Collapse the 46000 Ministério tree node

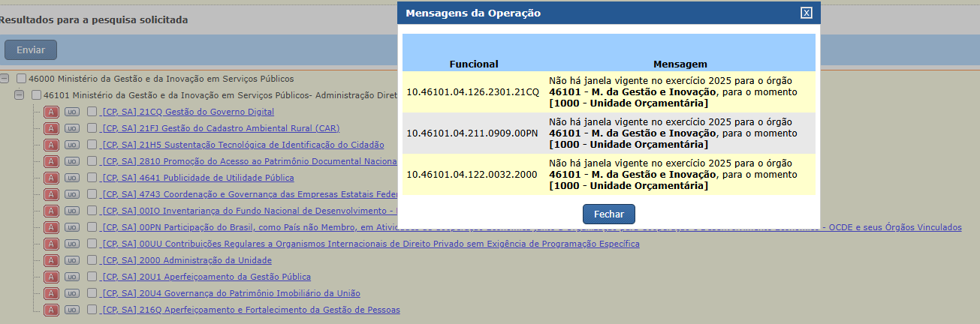(x=5, y=78)
